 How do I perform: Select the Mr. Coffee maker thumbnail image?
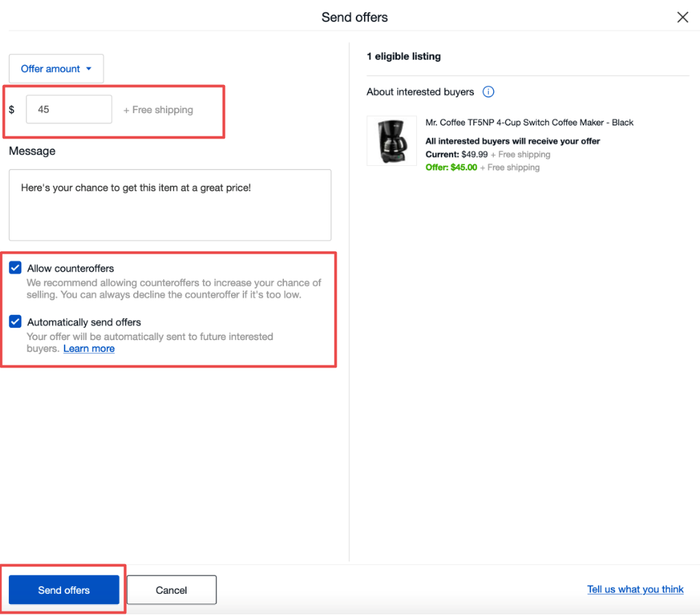click(391, 141)
